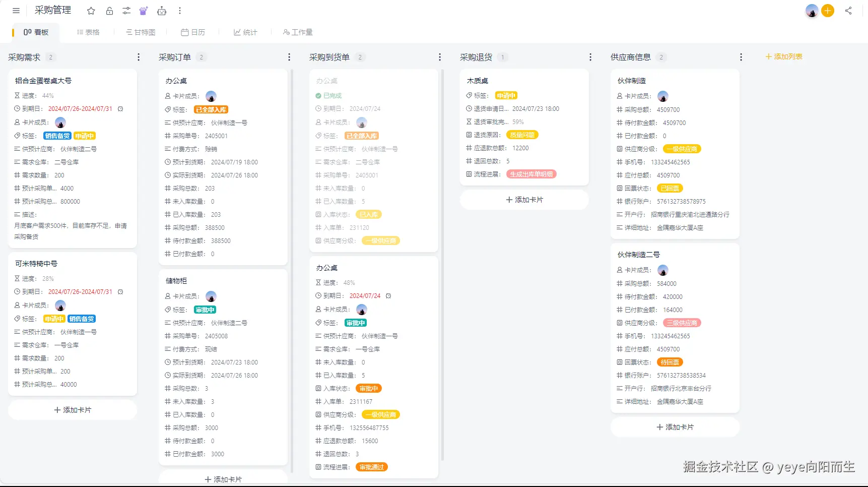Star the 采购管理 board as favorite
This screenshot has height=487, width=868.
[x=91, y=11]
